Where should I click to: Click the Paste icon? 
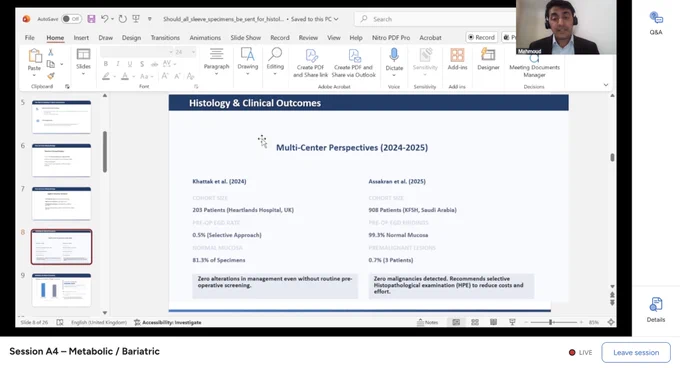(x=34, y=56)
